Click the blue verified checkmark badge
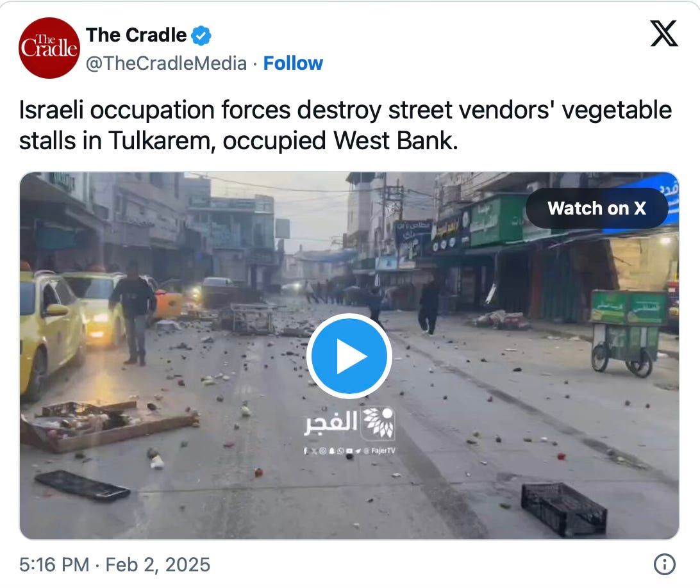This screenshot has width=700, height=588. tap(201, 36)
